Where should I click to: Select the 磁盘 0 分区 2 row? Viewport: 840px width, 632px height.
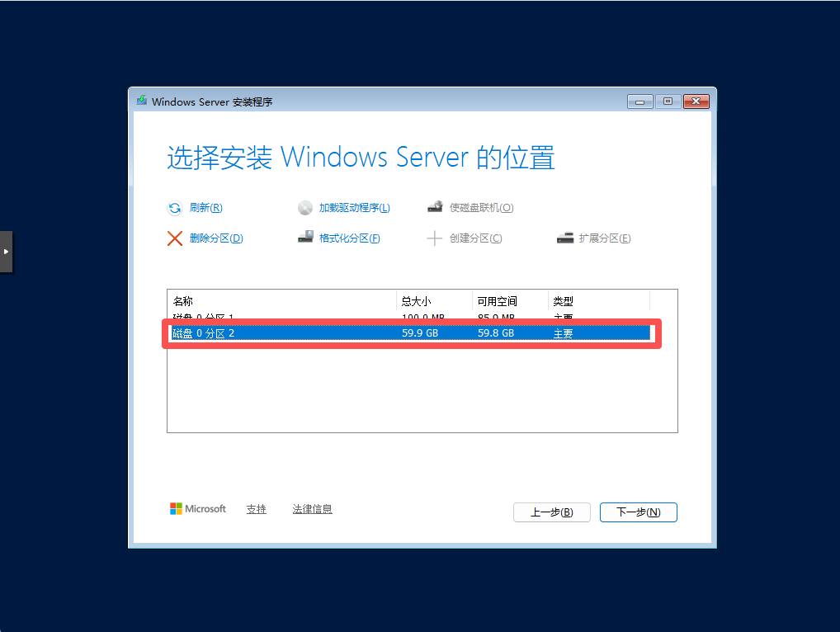pos(411,333)
